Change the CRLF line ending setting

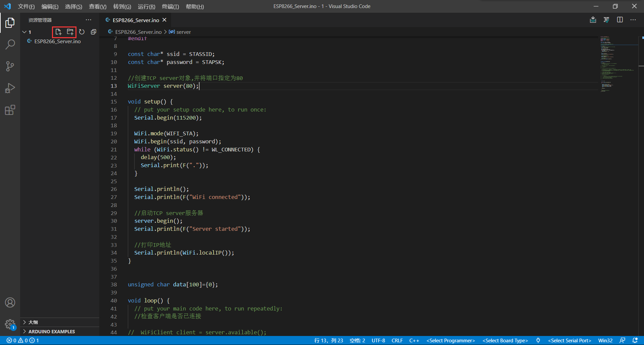point(397,340)
